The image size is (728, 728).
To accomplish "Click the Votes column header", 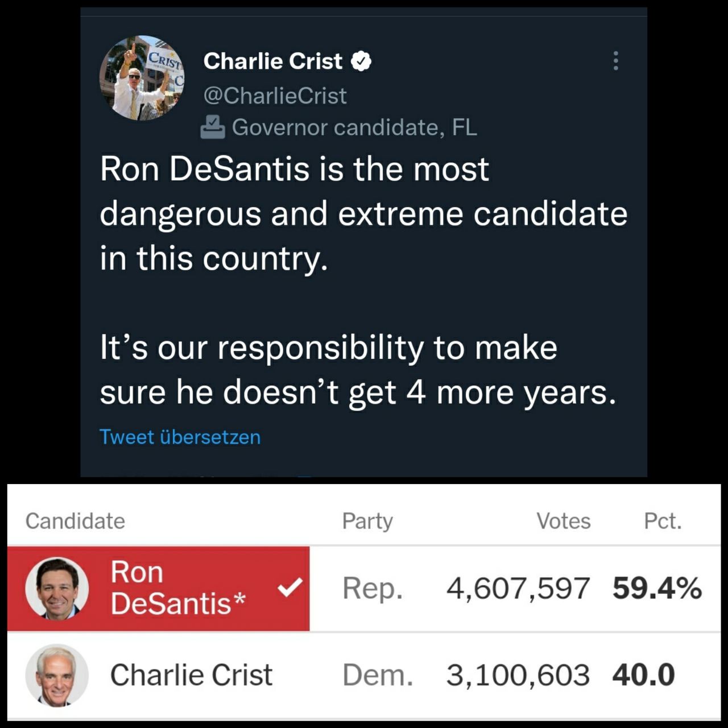I will tap(563, 521).
